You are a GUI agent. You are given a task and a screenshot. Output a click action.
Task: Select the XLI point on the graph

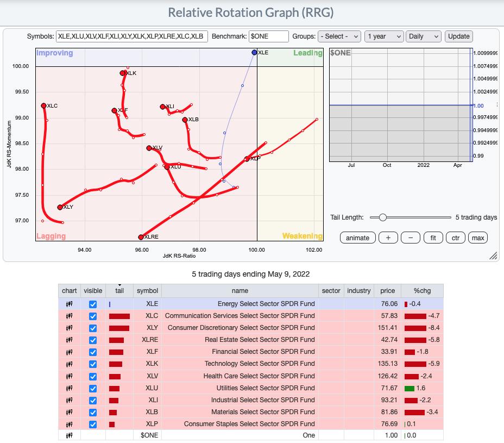tap(162, 107)
